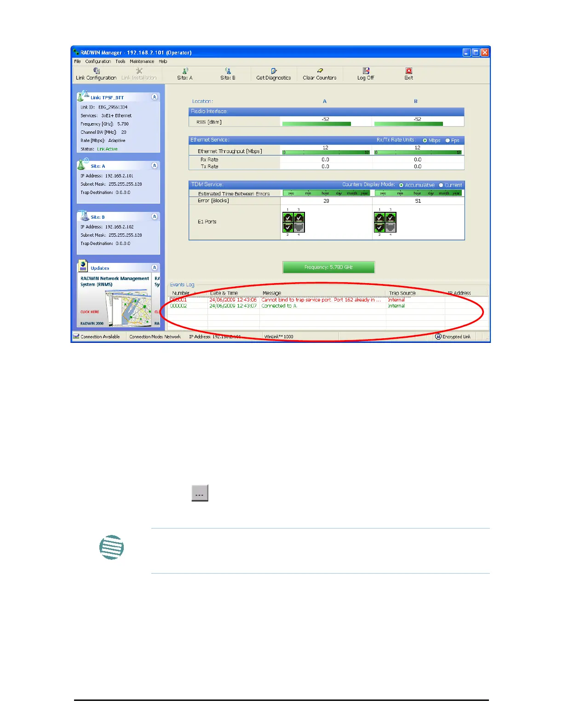The image size is (563, 728).
Task: Click the ellipsis (...) button below the screenshot
Action: pyautogui.click(x=200, y=493)
